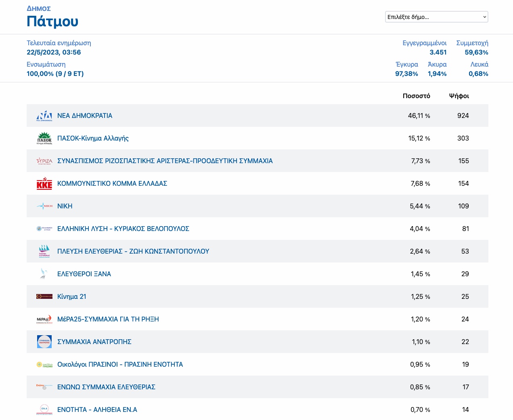Click the ΠΑΣΟΚ green sun logo
This screenshot has height=420, width=513.
coord(44,138)
